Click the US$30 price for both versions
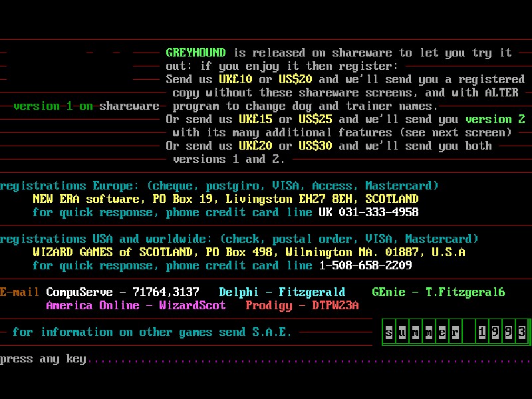Image resolution: width=532 pixels, height=399 pixels. tap(315, 146)
